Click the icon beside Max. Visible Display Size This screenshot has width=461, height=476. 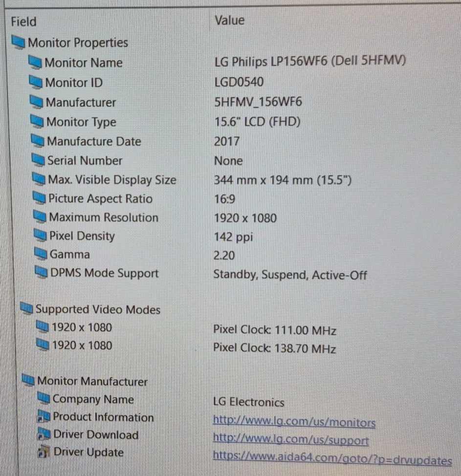(39, 179)
